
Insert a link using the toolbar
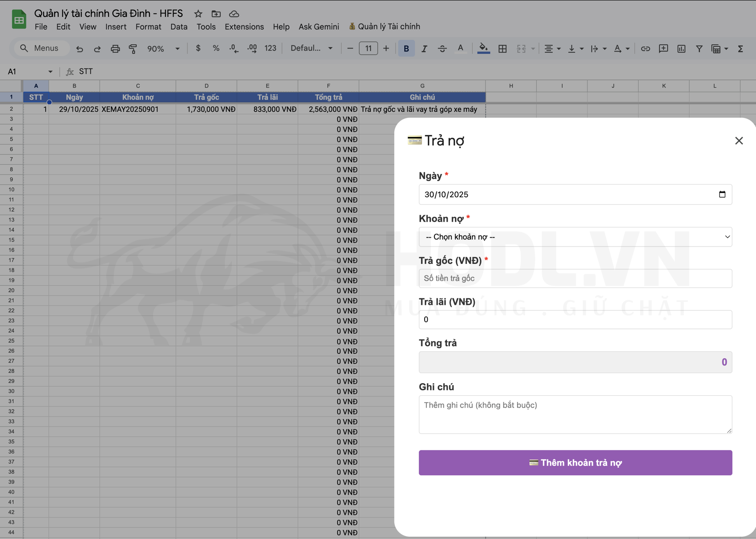click(645, 48)
